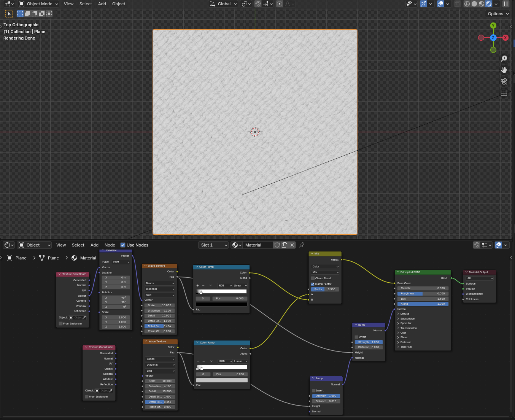Switch to Solid viewport shading

click(x=474, y=4)
